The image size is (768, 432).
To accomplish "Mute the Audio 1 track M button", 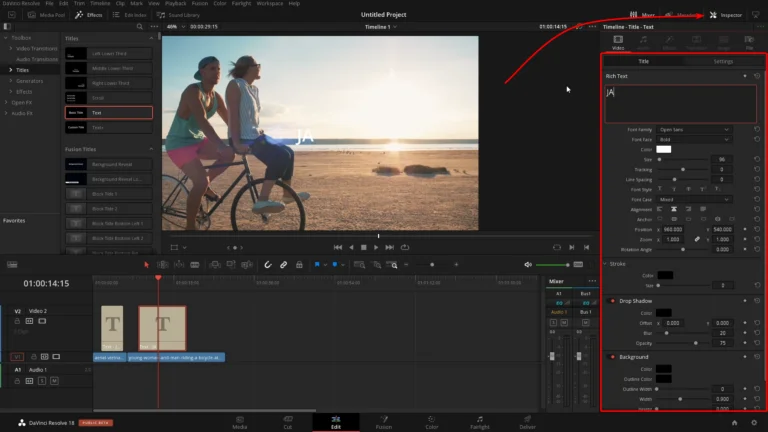I will point(54,381).
